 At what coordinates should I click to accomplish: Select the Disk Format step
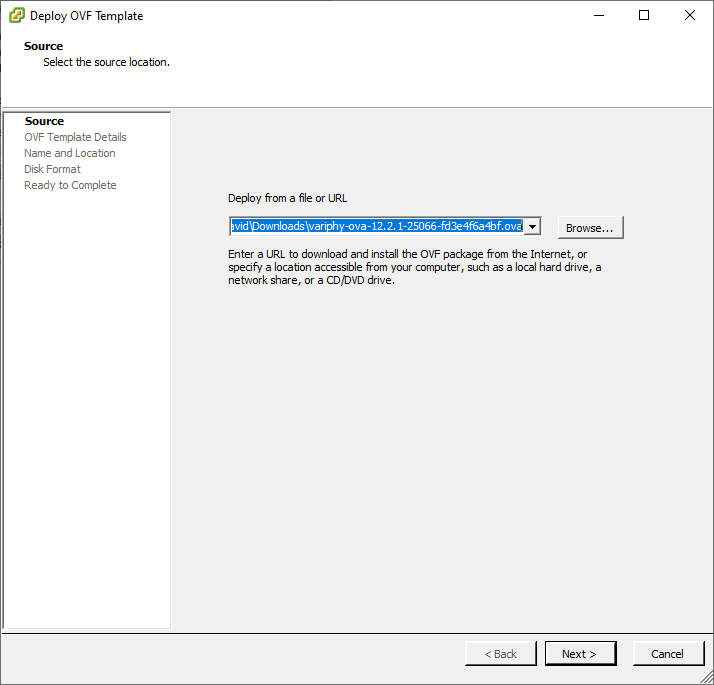click(x=52, y=169)
